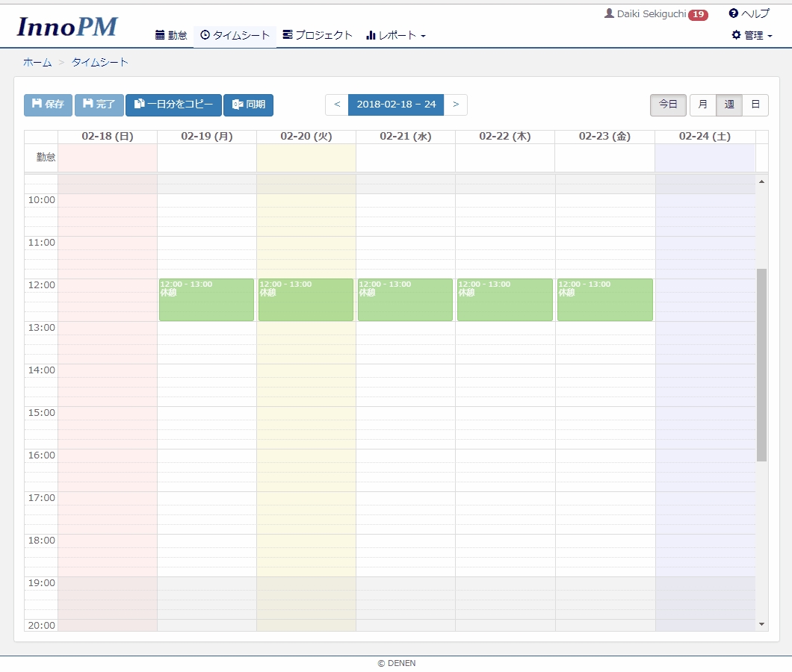The height and width of the screenshot is (672, 792).
Task: Click the 10:00 time label
Action: pyautogui.click(x=41, y=200)
